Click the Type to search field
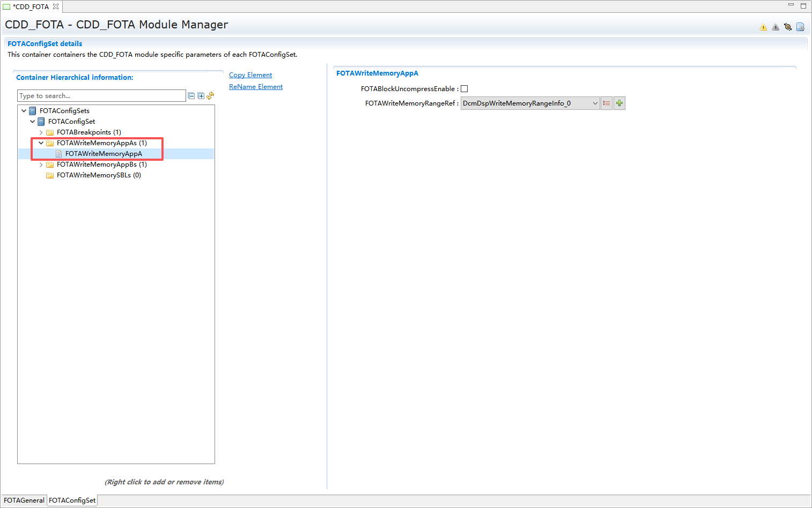Screen dimensions: 812x508 [x=101, y=96]
